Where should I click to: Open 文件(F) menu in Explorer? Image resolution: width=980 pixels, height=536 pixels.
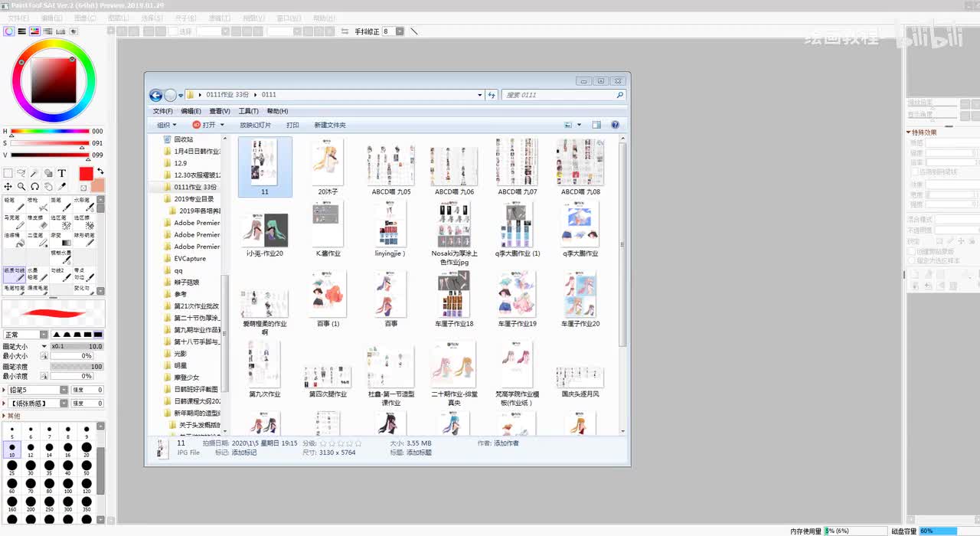162,111
